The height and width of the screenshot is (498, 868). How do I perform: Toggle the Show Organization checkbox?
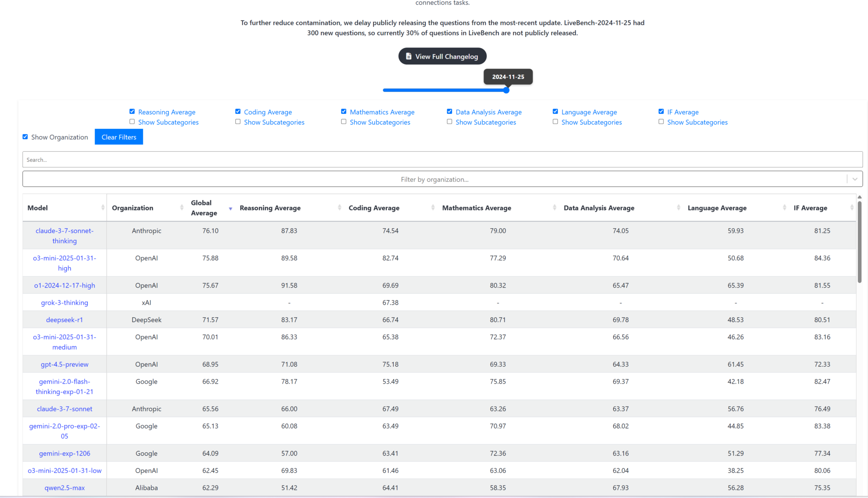[25, 137]
